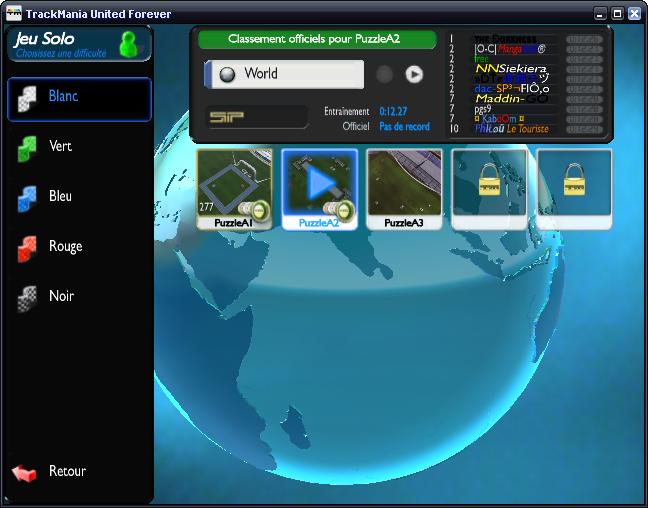Select the Bleu blue flag icon

(27, 198)
